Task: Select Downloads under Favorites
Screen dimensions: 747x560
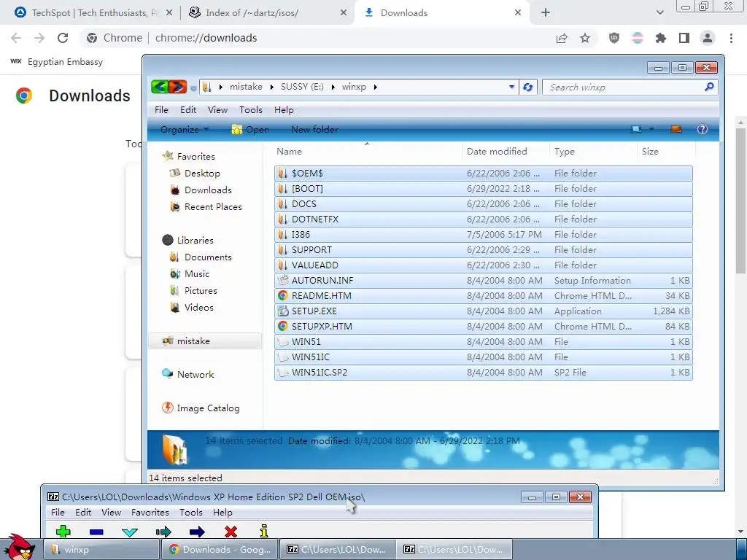Action: pyautogui.click(x=208, y=190)
